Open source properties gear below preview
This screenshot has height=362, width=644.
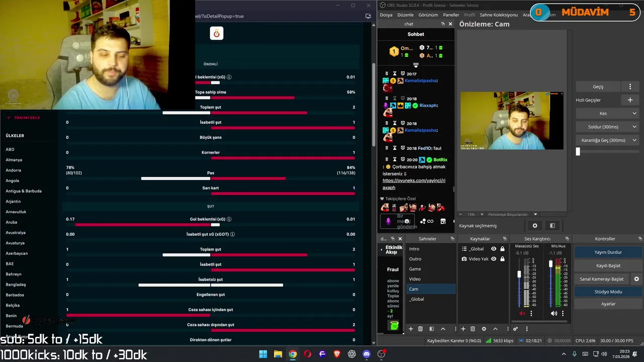coord(535,226)
